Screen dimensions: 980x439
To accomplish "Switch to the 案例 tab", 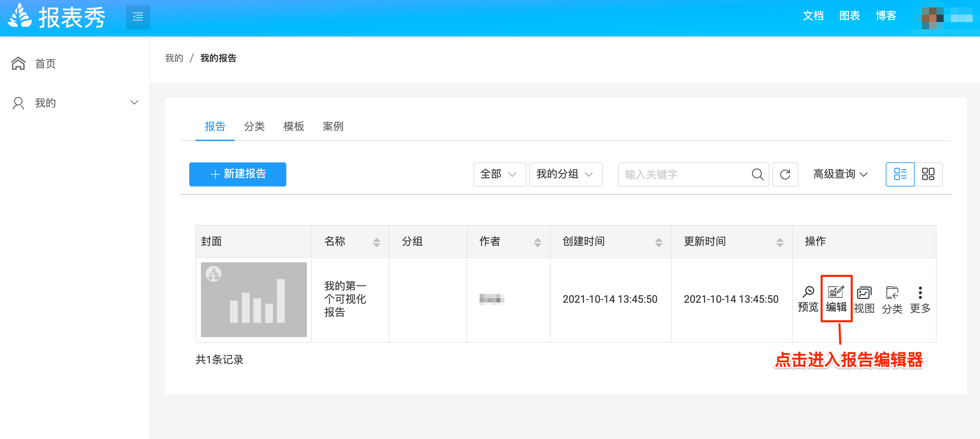I will [x=333, y=126].
